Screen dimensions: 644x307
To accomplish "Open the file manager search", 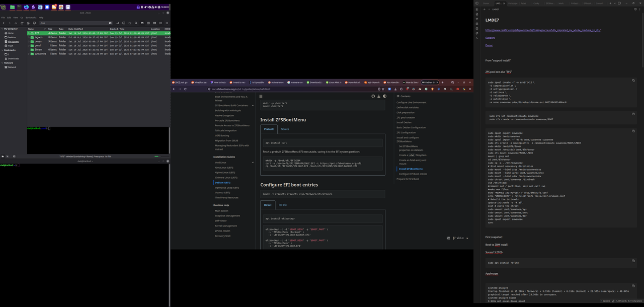I will point(136,23).
